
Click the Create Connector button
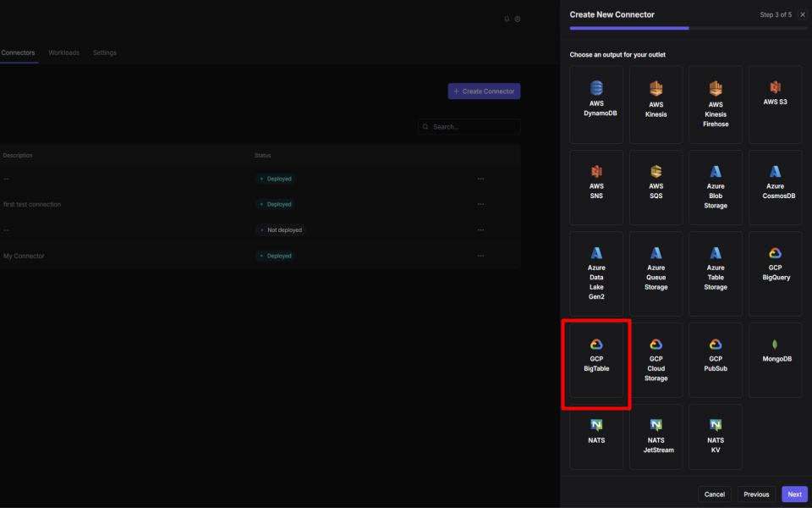click(x=484, y=91)
